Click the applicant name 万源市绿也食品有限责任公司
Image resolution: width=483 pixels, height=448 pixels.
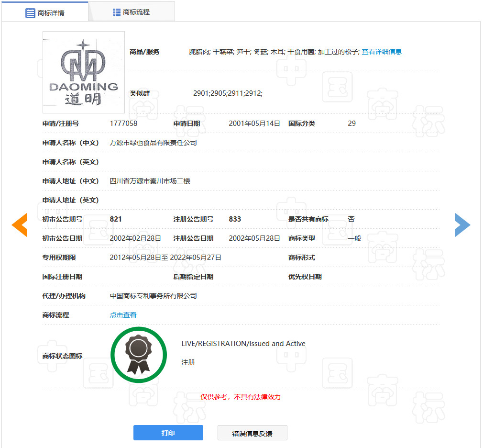[153, 142]
